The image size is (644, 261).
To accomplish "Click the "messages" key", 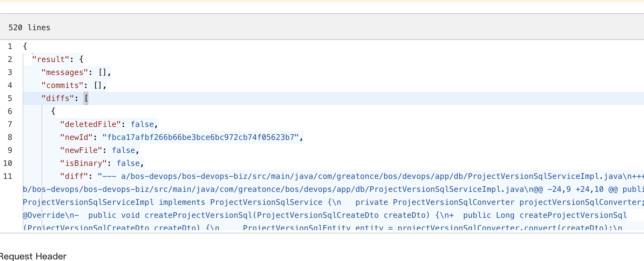I will (x=65, y=72).
